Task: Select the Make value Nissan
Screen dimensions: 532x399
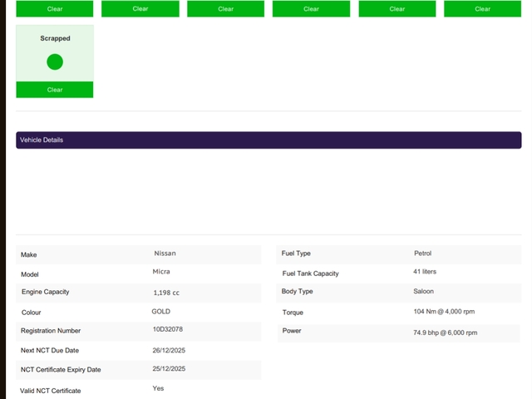Action: 165,254
